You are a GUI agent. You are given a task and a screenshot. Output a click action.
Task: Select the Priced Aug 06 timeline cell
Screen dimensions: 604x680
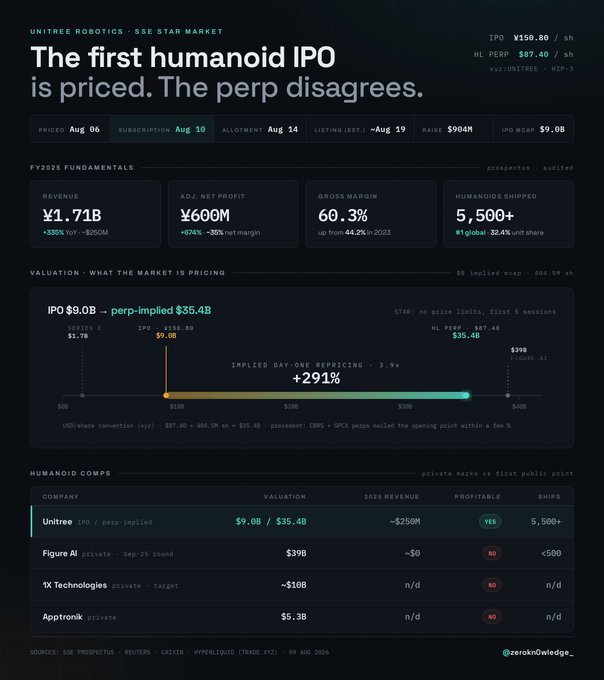pyautogui.click(x=70, y=129)
